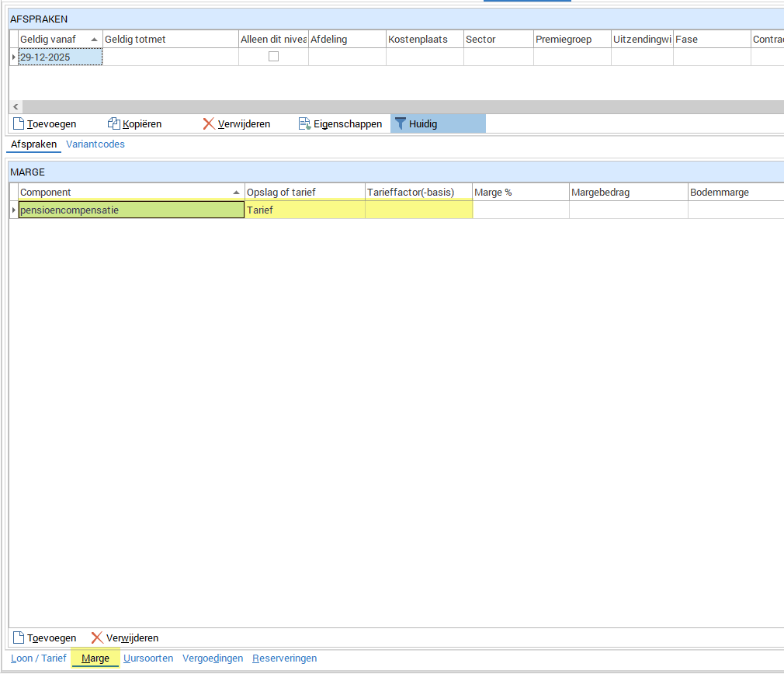Image resolution: width=784 pixels, height=674 pixels.
Task: Click the Afspraken horizontal scrollbar track
Action: [388, 106]
